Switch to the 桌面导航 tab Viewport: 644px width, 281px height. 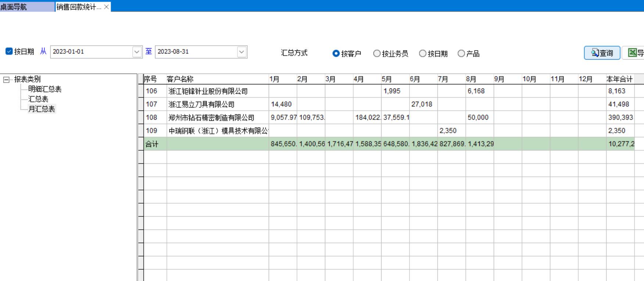(14, 7)
